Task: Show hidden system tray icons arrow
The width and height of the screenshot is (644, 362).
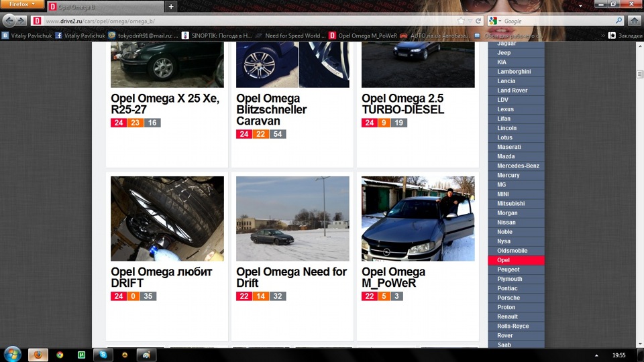Action: pos(596,355)
